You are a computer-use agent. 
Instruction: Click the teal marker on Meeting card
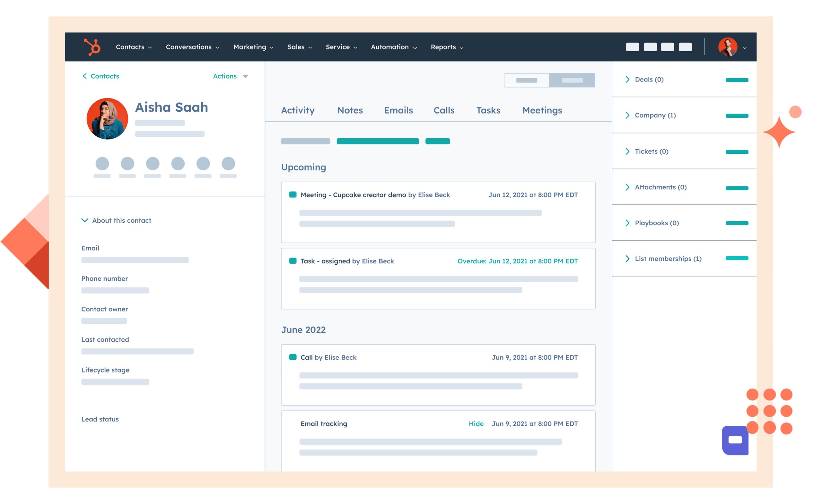(293, 195)
